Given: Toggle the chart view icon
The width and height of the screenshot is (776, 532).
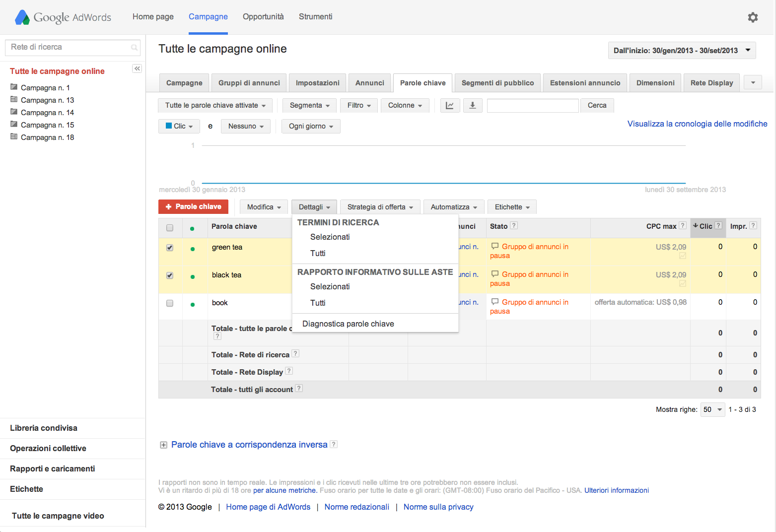Looking at the screenshot, I should pyautogui.click(x=450, y=105).
